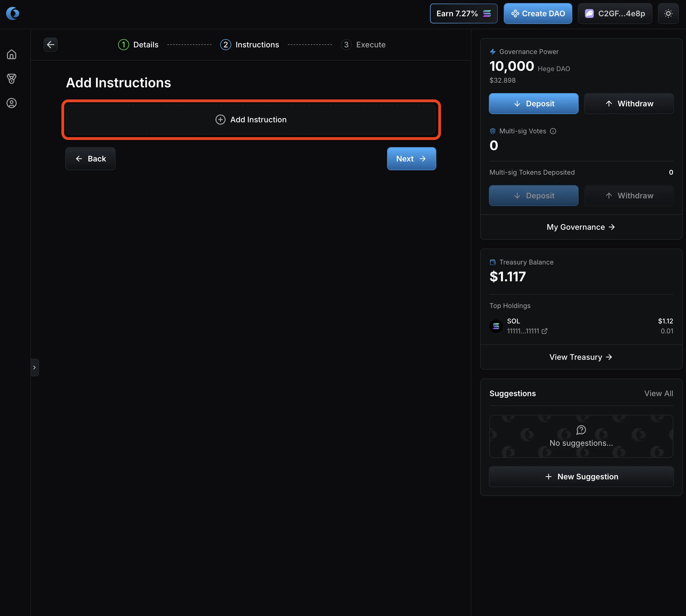Click Add Instruction box

pyautogui.click(x=251, y=120)
